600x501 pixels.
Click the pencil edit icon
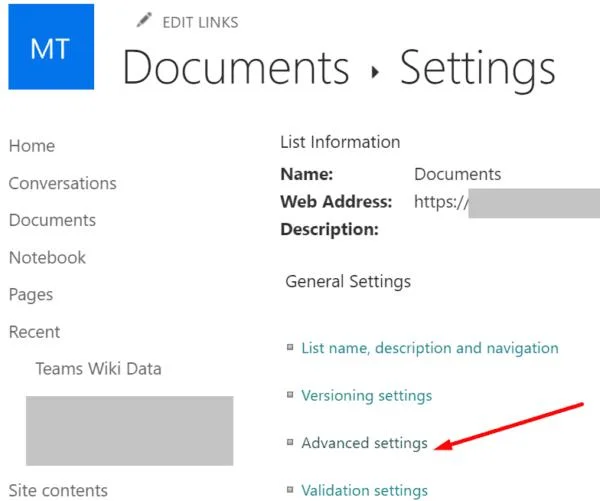(144, 20)
